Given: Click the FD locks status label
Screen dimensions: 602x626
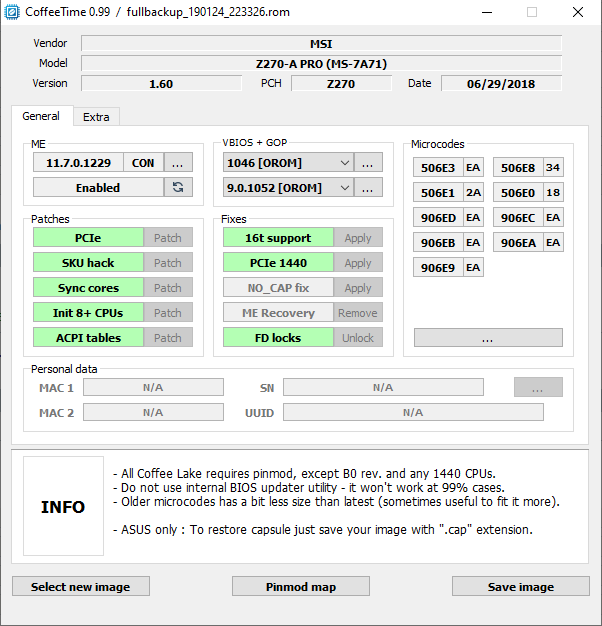Looking at the screenshot, I should point(278,337).
